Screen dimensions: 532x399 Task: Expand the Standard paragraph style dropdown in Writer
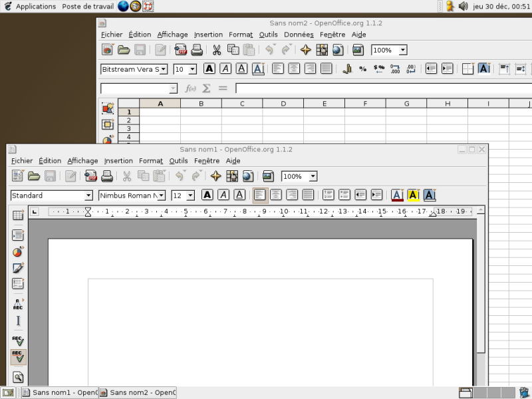pyautogui.click(x=88, y=196)
